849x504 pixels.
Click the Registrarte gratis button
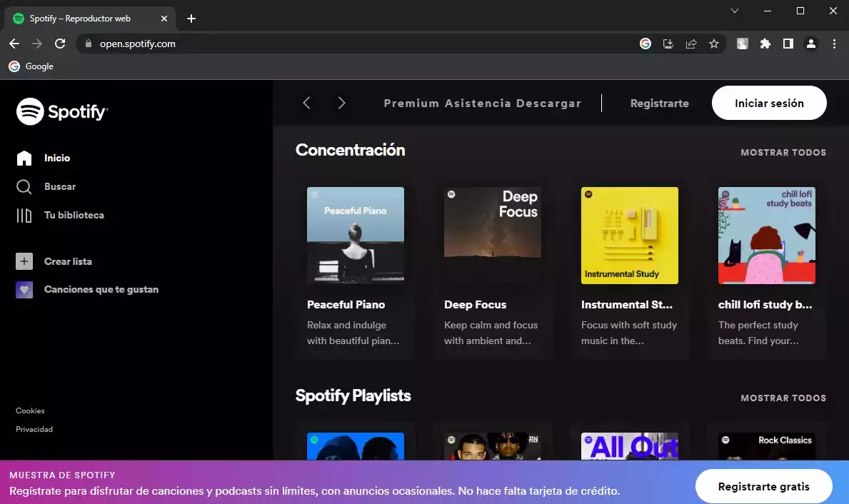click(763, 486)
